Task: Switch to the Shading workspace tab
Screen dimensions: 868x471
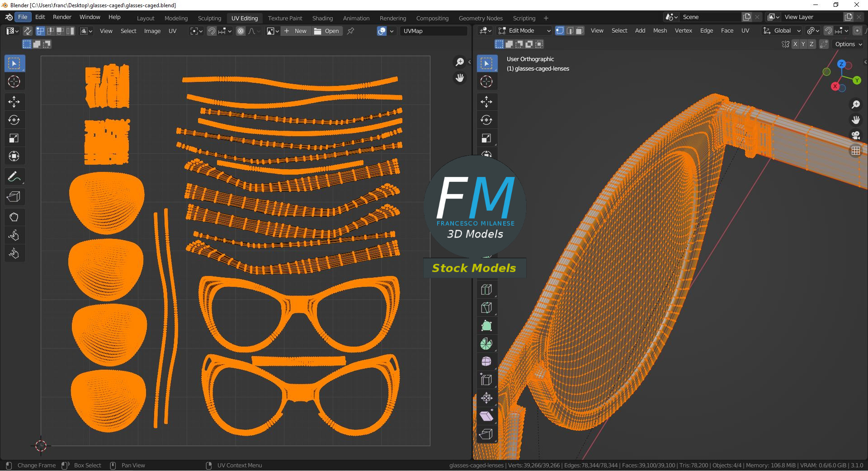Action: pos(322,18)
